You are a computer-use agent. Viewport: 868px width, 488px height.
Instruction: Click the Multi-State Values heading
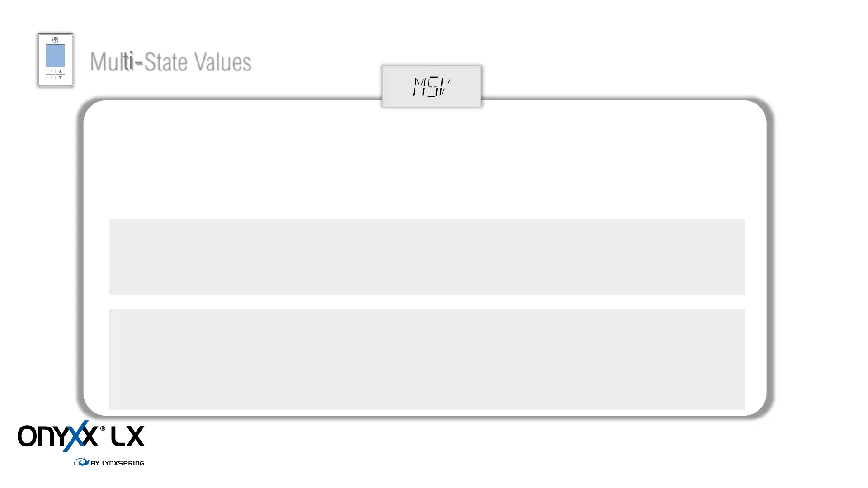(x=170, y=62)
